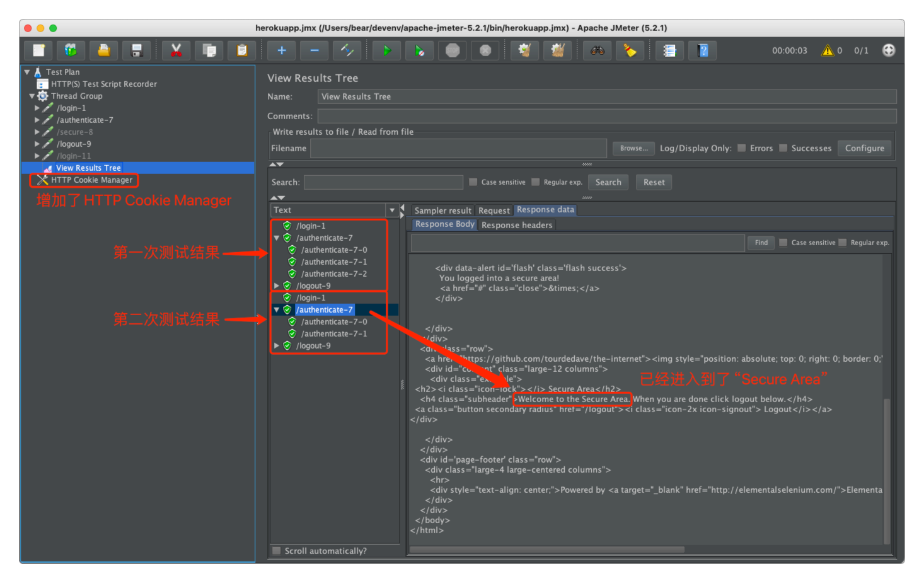The width and height of the screenshot is (924, 583).
Task: Click the Configure button
Action: 865,148
